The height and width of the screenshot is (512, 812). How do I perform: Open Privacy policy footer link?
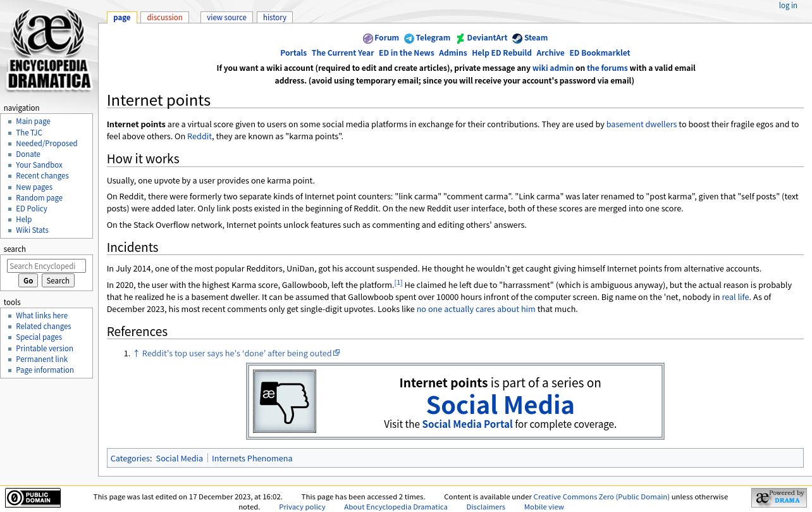point(302,507)
